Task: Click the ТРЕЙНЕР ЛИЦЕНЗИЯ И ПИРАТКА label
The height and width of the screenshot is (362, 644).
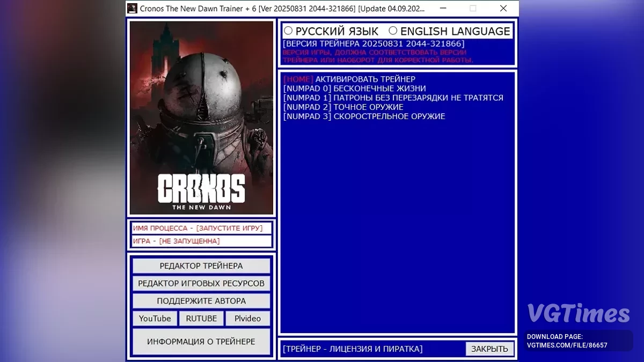Action: pyautogui.click(x=352, y=349)
